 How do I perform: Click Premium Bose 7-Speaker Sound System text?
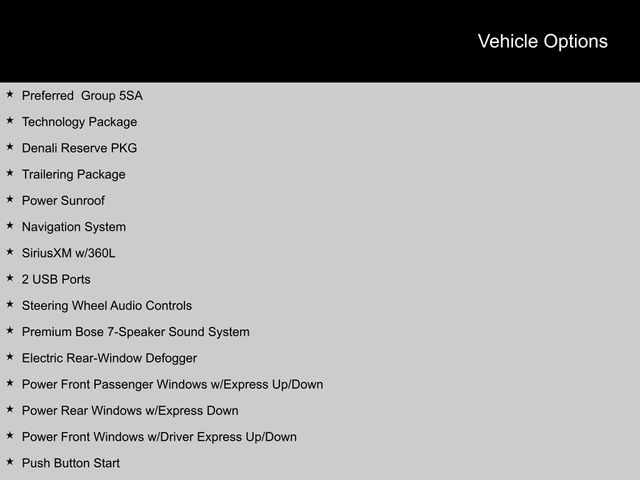click(136, 332)
